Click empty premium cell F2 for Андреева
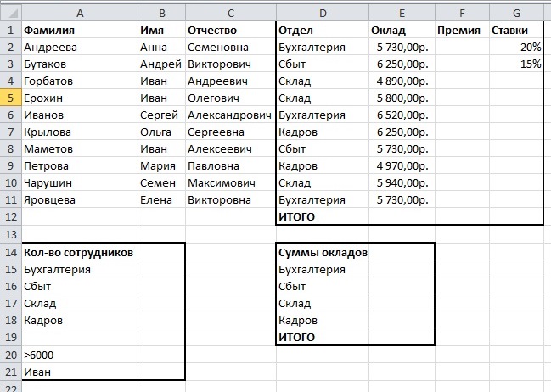 pyautogui.click(x=462, y=47)
